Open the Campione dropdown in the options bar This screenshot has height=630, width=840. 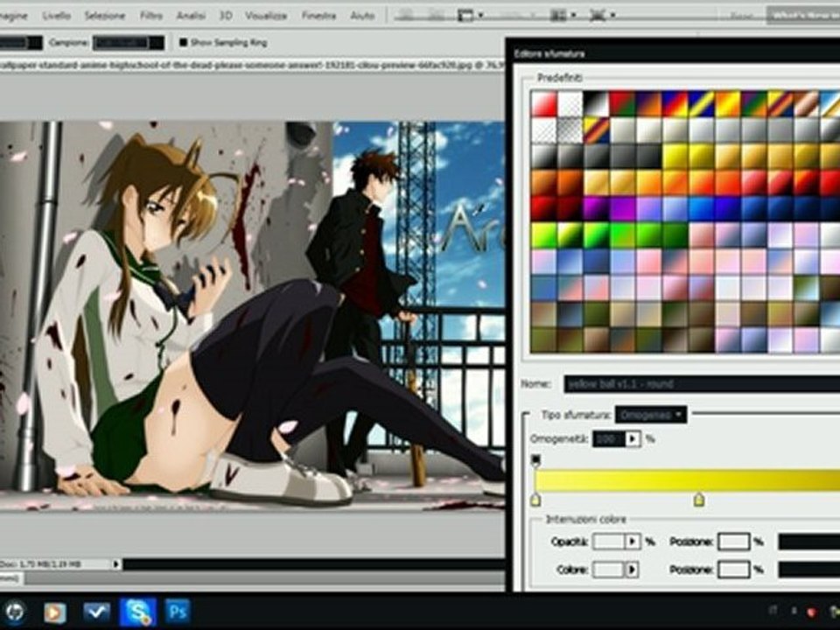(x=128, y=42)
